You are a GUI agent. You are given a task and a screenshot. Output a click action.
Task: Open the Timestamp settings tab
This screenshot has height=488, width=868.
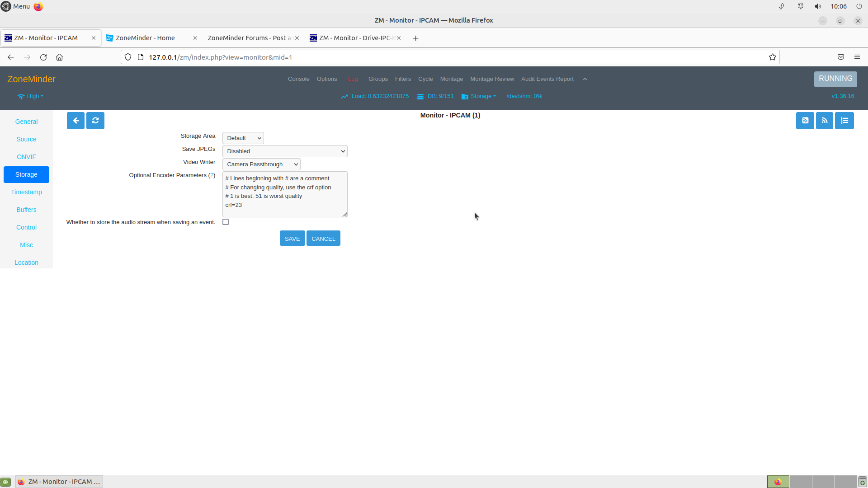(x=26, y=192)
